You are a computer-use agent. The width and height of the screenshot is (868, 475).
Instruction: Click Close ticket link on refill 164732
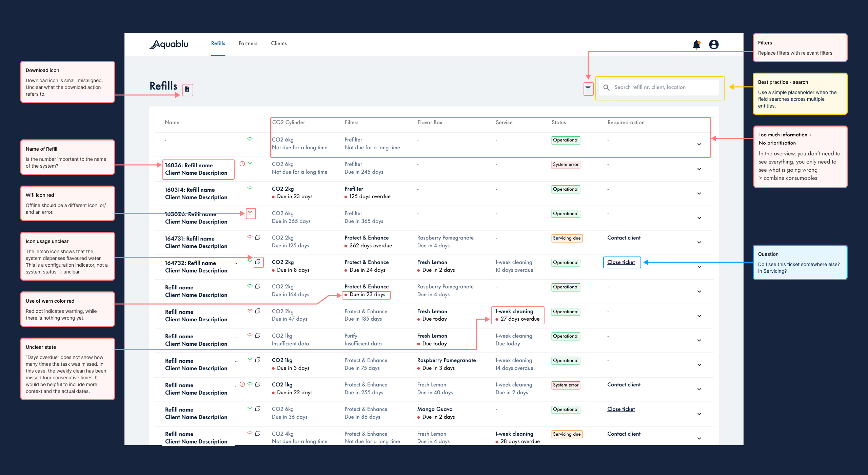621,262
